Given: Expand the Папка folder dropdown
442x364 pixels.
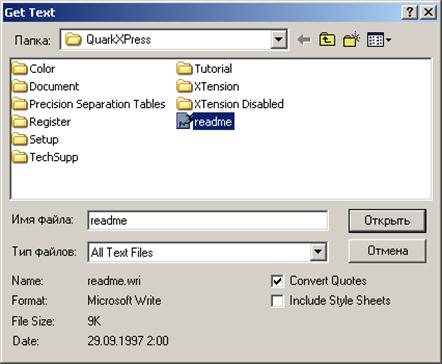Looking at the screenshot, I should [279, 40].
